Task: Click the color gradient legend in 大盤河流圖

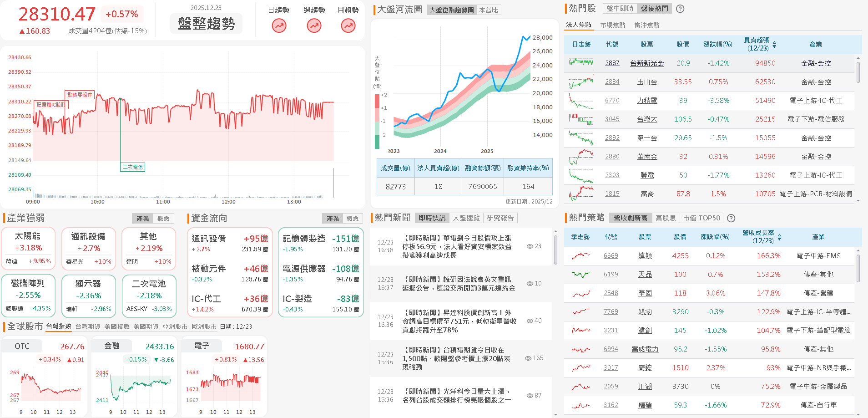Action: tap(377, 116)
